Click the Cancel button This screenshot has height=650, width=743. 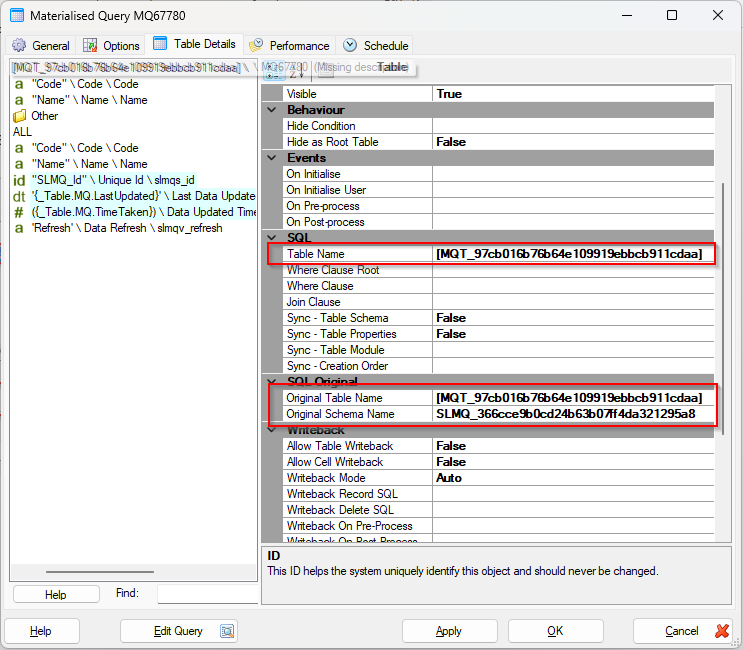point(682,631)
